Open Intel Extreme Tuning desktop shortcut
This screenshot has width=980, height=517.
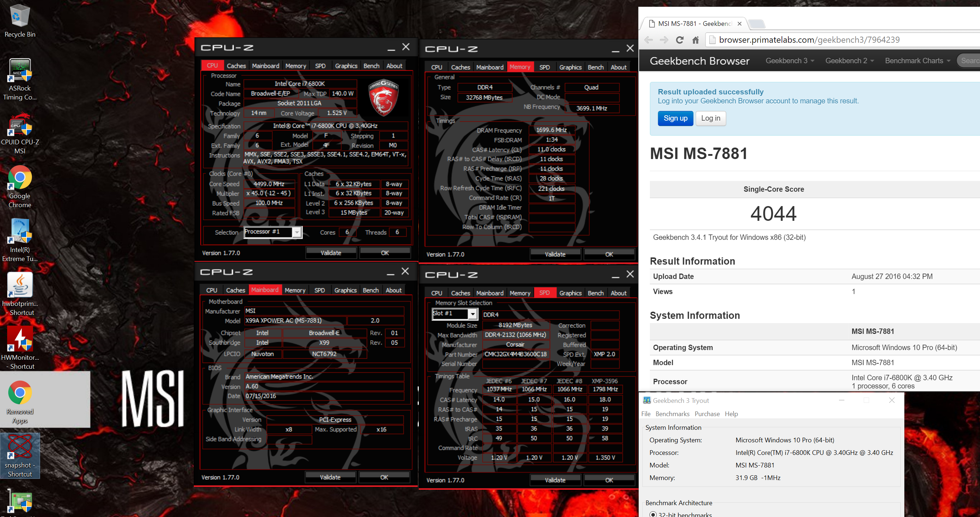point(20,241)
